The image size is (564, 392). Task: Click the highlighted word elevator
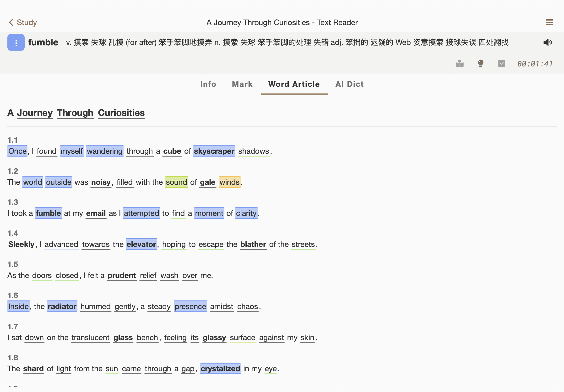141,244
